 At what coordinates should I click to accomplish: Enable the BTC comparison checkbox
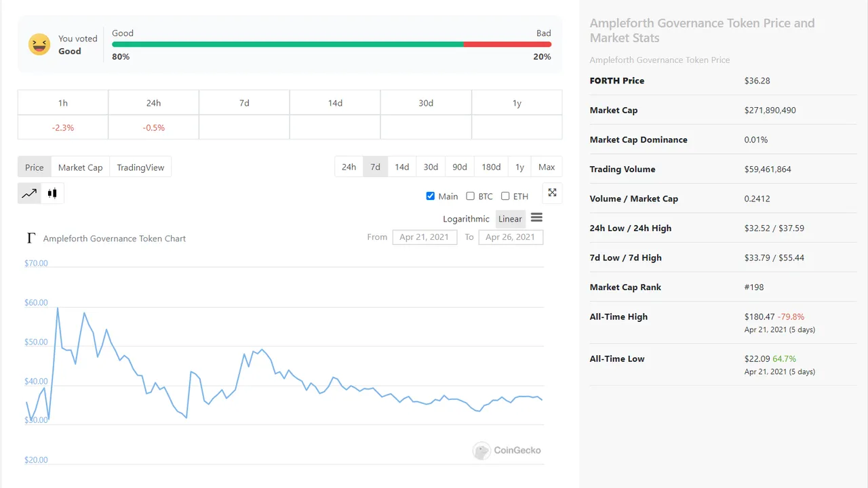pos(471,196)
